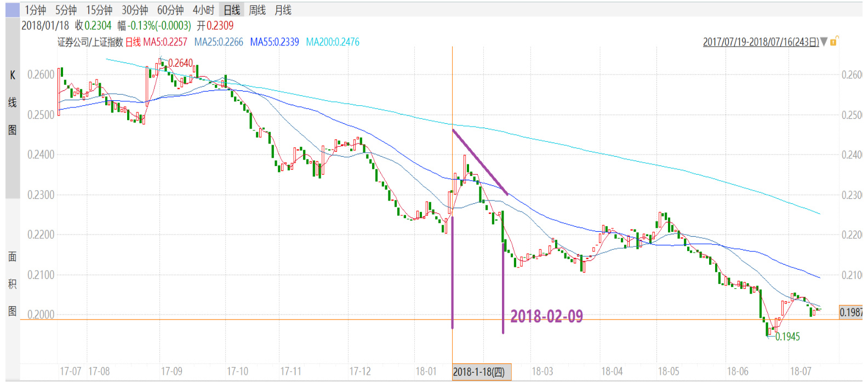Screen dimensions: 868x383
Task: Select the 30分钟 chart period
Action: coord(135,10)
